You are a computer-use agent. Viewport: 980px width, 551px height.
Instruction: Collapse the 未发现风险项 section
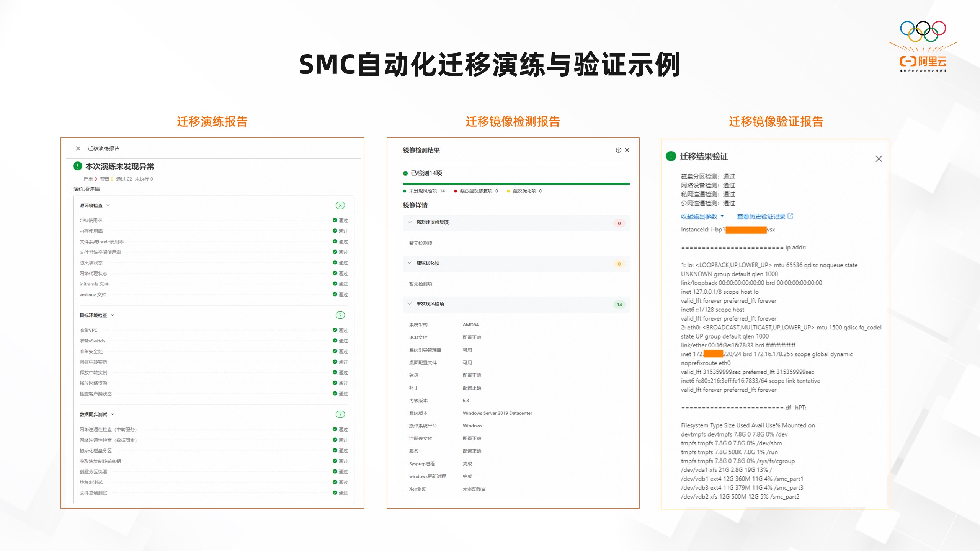coord(410,304)
